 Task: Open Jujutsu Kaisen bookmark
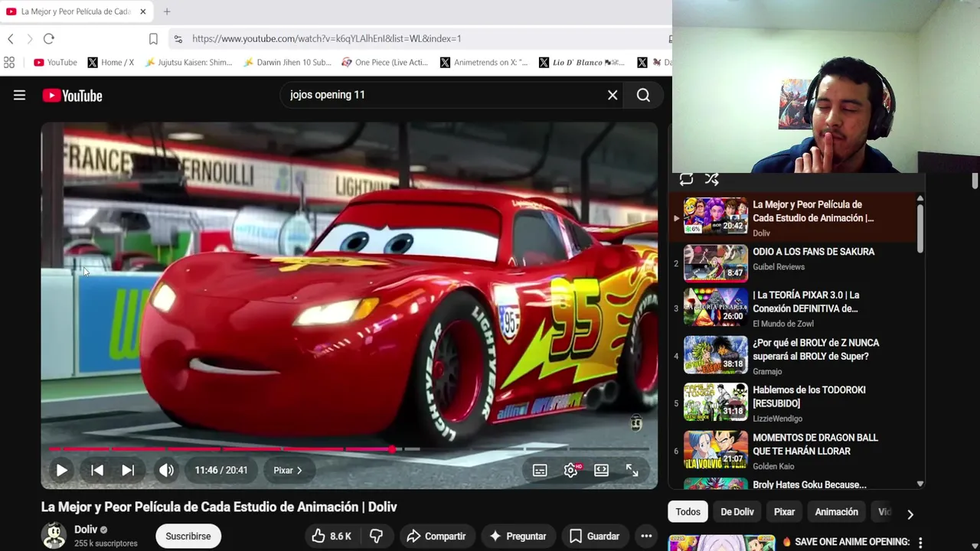point(188,63)
